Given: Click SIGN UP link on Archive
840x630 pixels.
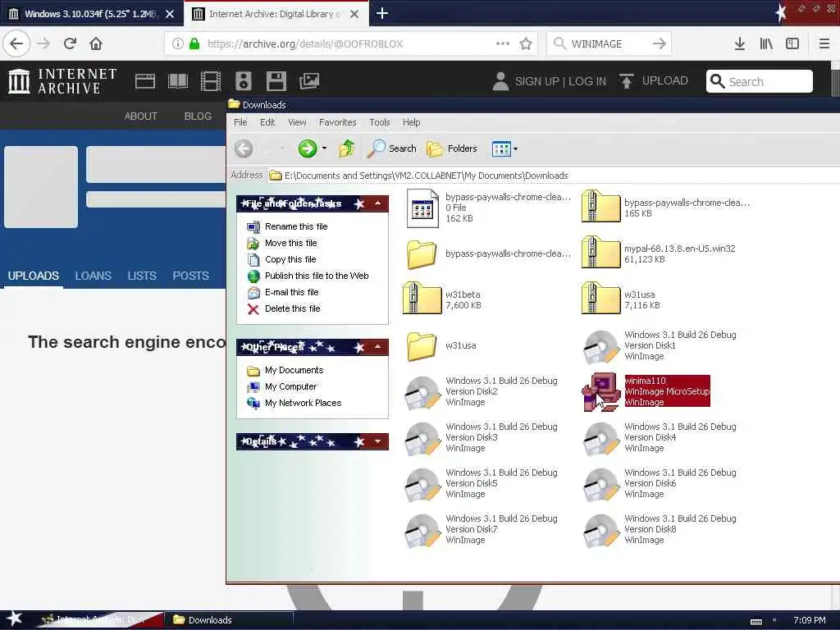Looking at the screenshot, I should point(536,81).
